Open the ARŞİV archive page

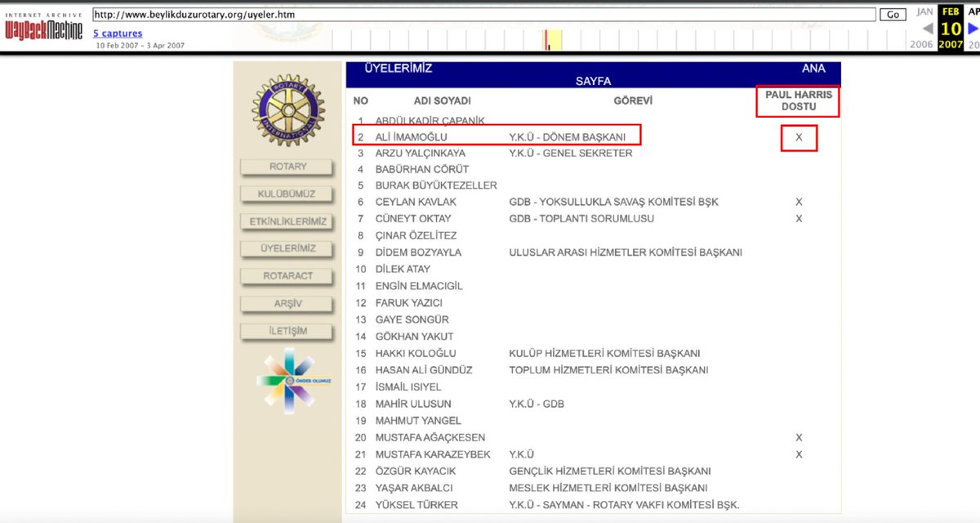point(285,303)
